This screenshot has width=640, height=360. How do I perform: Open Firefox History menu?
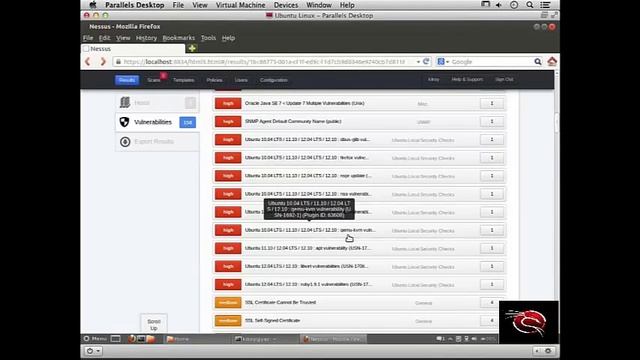click(146, 38)
